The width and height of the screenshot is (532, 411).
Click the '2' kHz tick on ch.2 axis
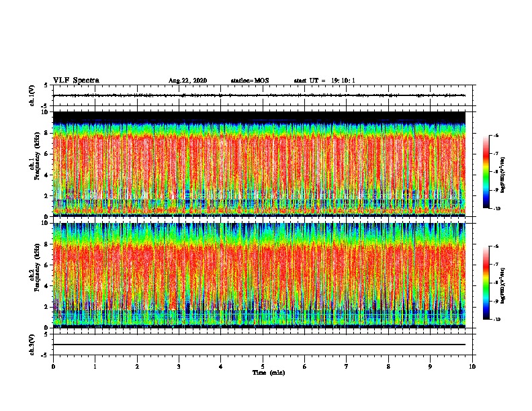tap(47, 307)
